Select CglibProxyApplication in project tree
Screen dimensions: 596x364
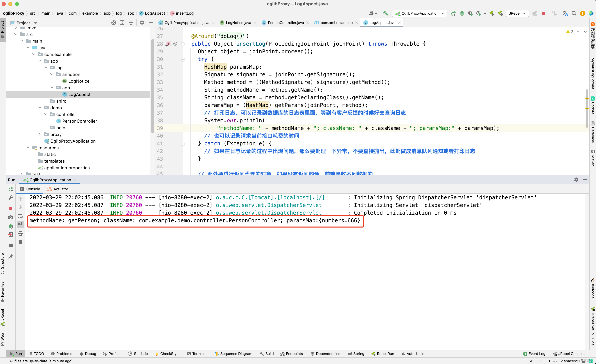click(x=72, y=141)
